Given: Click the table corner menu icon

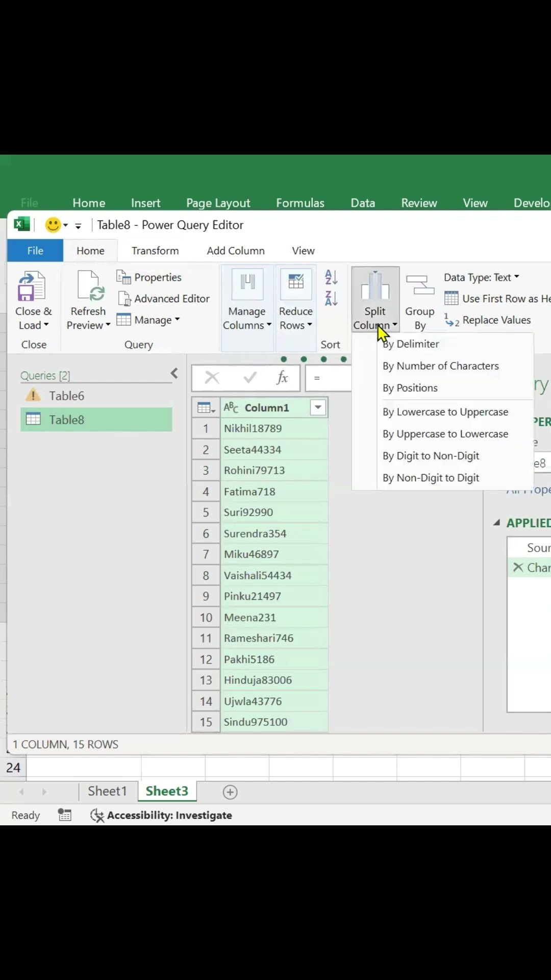Looking at the screenshot, I should point(206,408).
